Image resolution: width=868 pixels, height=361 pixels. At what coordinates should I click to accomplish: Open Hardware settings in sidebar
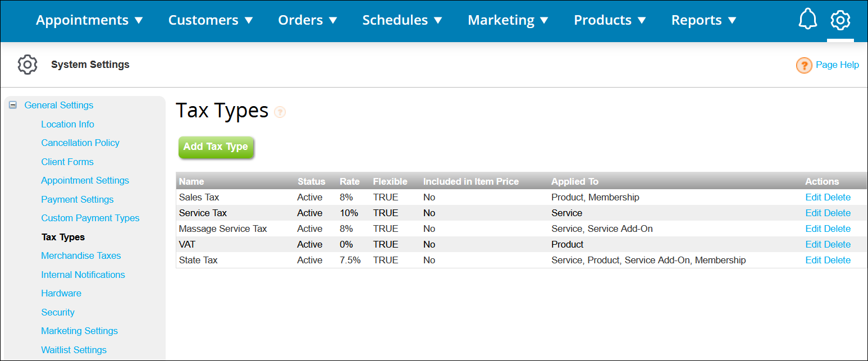coord(61,293)
